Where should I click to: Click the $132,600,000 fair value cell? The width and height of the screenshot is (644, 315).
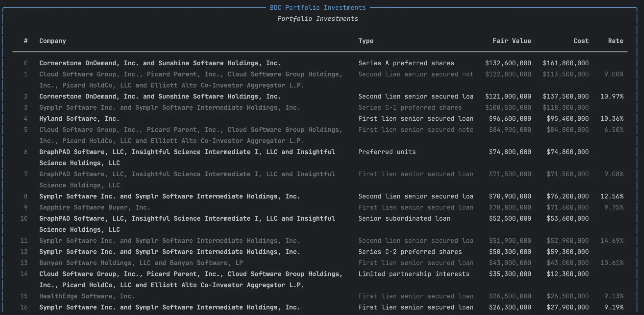(508, 63)
